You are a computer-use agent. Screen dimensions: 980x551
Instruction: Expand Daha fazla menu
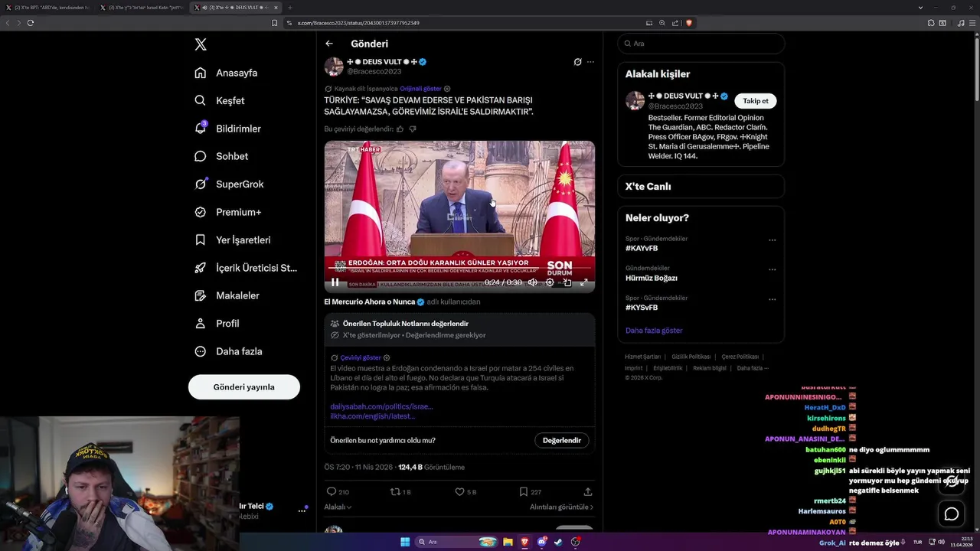(x=229, y=351)
